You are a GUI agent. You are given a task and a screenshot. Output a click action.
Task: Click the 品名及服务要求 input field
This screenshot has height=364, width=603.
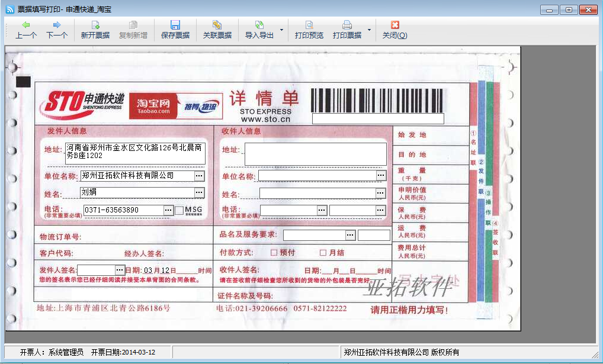[x=314, y=235]
